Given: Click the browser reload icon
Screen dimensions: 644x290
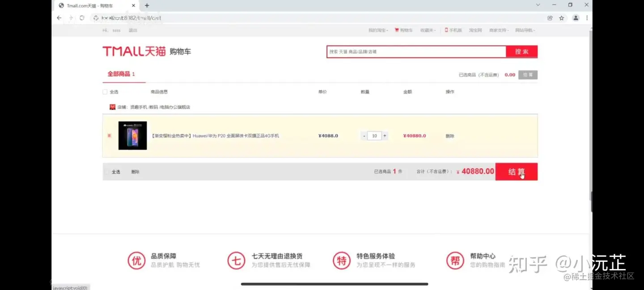Looking at the screenshot, I should pyautogui.click(x=82, y=18).
